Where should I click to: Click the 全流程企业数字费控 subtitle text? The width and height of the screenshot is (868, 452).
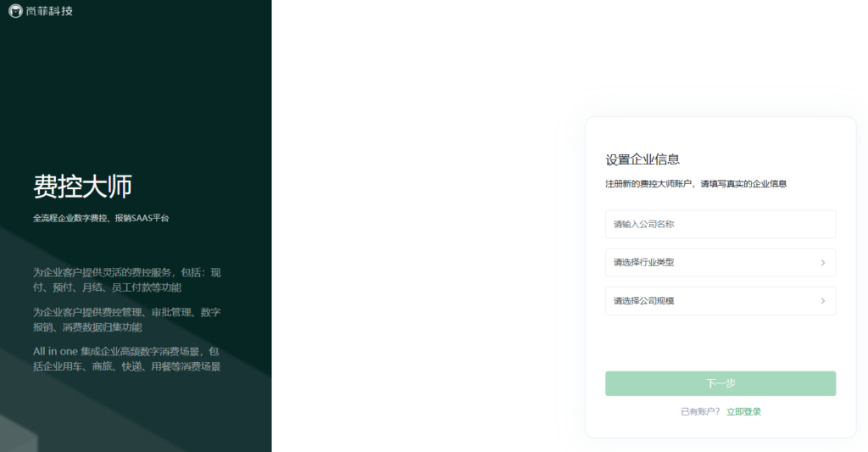(x=101, y=218)
